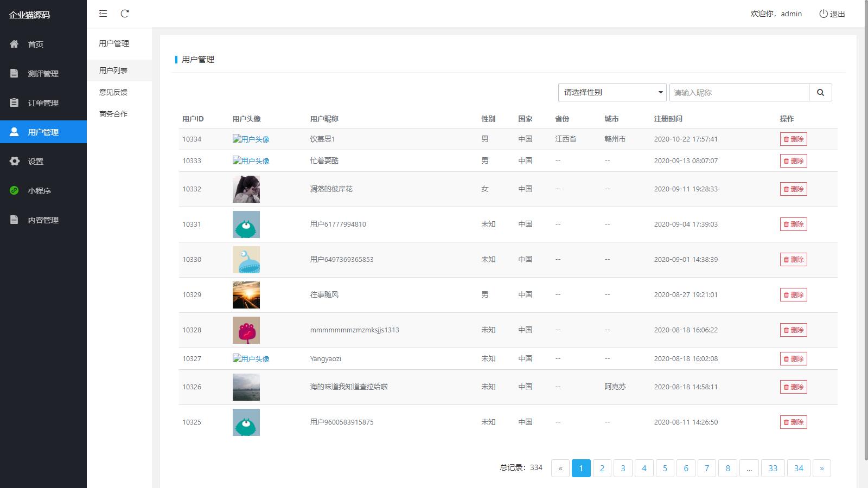Open the 意见反馈 submenu item

[x=113, y=92]
